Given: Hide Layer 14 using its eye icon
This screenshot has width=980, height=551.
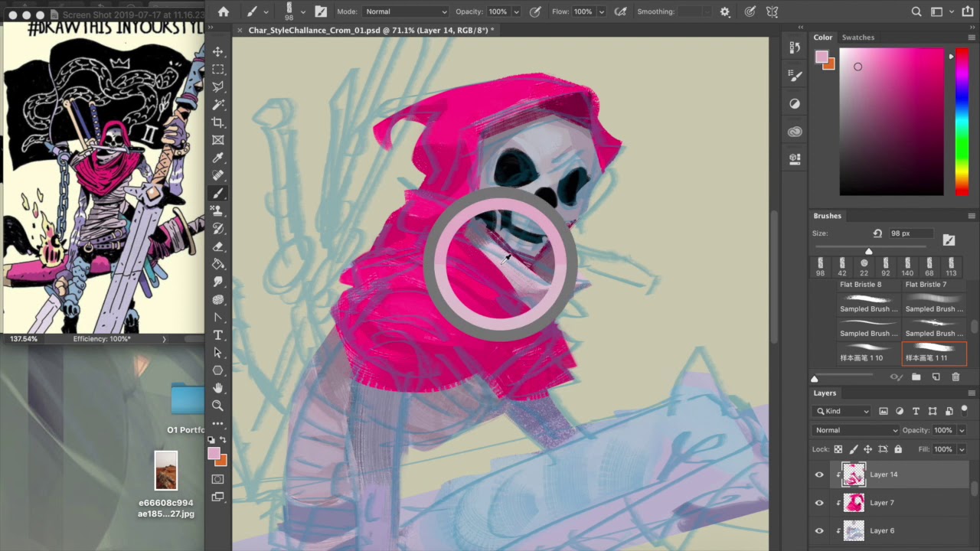Looking at the screenshot, I should tap(819, 474).
